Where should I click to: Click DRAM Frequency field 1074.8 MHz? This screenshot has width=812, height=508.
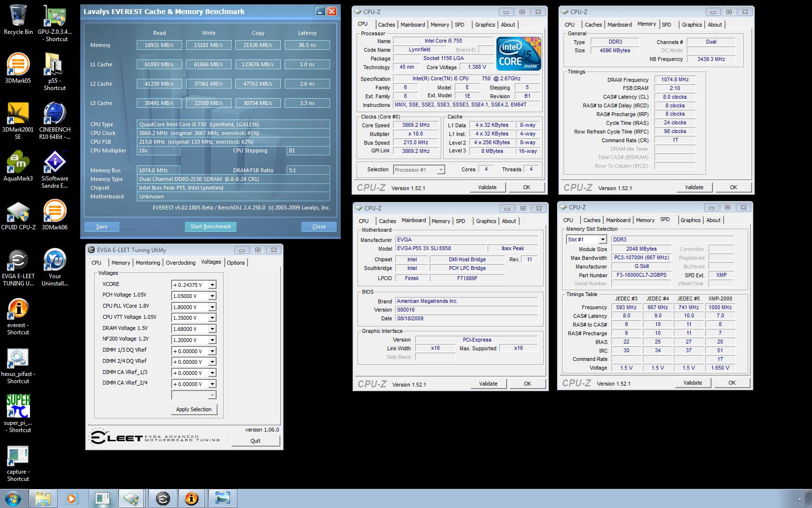pyautogui.click(x=675, y=79)
